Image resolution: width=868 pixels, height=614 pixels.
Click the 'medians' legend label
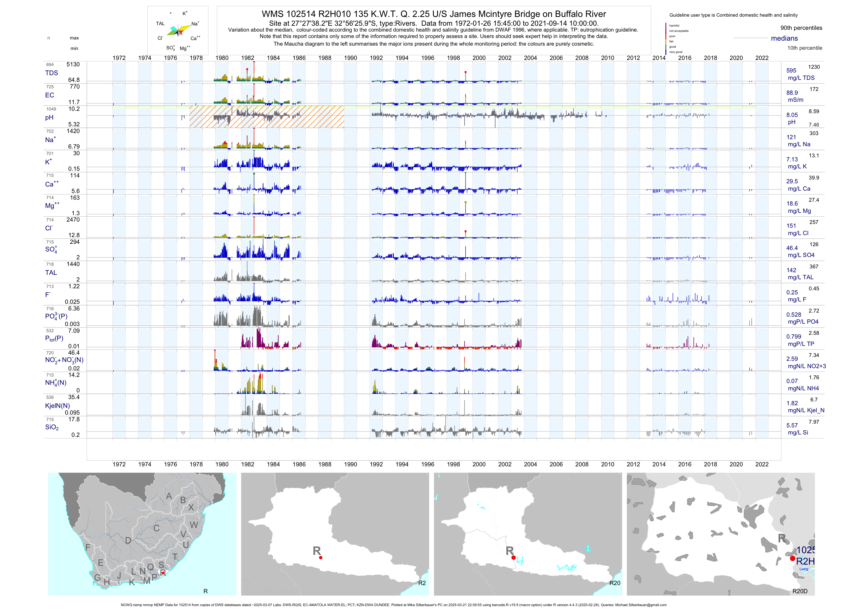[x=784, y=38]
